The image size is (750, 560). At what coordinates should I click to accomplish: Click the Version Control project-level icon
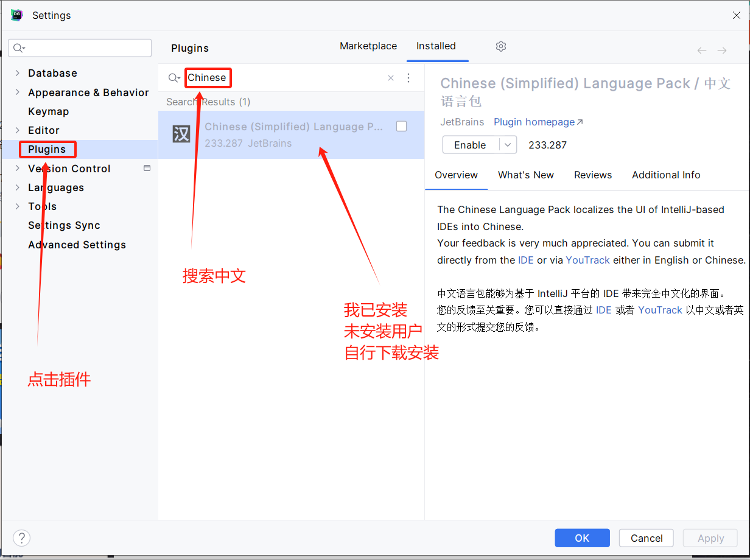click(147, 168)
